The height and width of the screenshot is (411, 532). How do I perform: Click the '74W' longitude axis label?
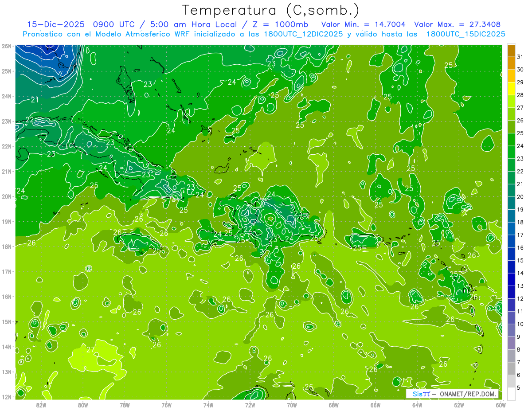[x=208, y=405]
